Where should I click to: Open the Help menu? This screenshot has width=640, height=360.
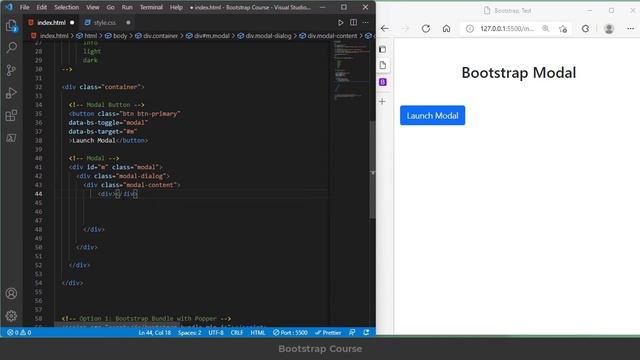176,7
